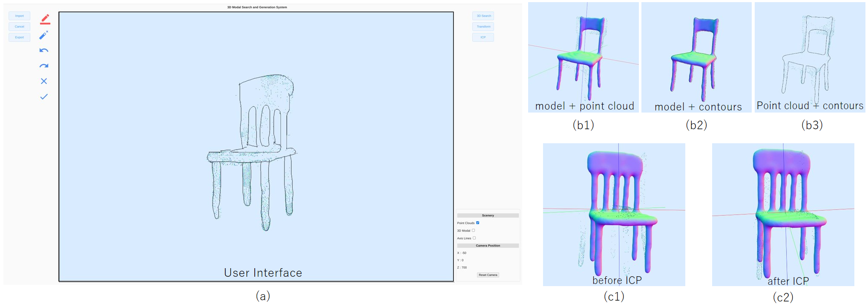
Task: Click the Import button
Action: 20,16
